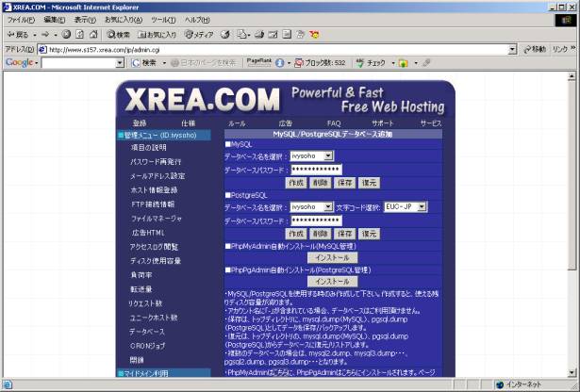The width and height of the screenshot is (580, 392).
Task: Click the MySQL 作成 (create) button
Action: (295, 182)
